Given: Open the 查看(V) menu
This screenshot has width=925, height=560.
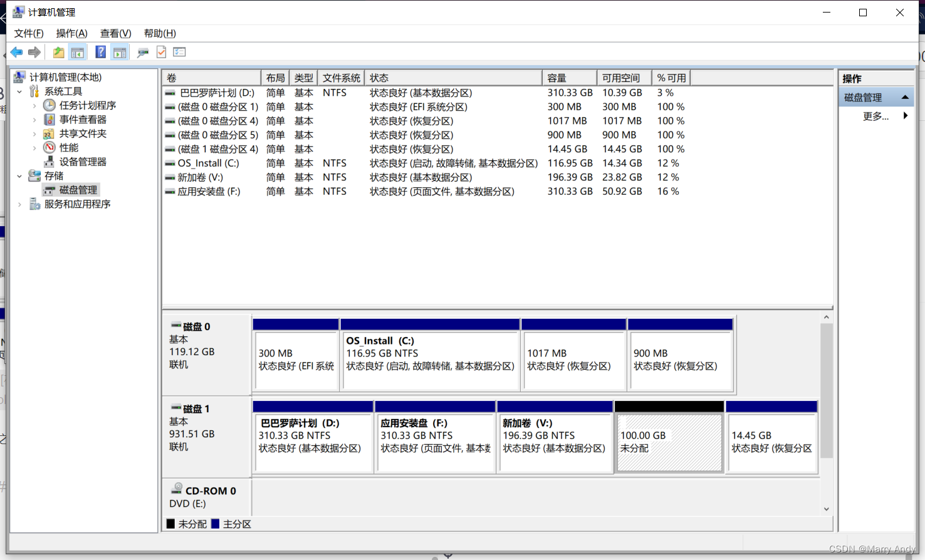Looking at the screenshot, I should (115, 33).
